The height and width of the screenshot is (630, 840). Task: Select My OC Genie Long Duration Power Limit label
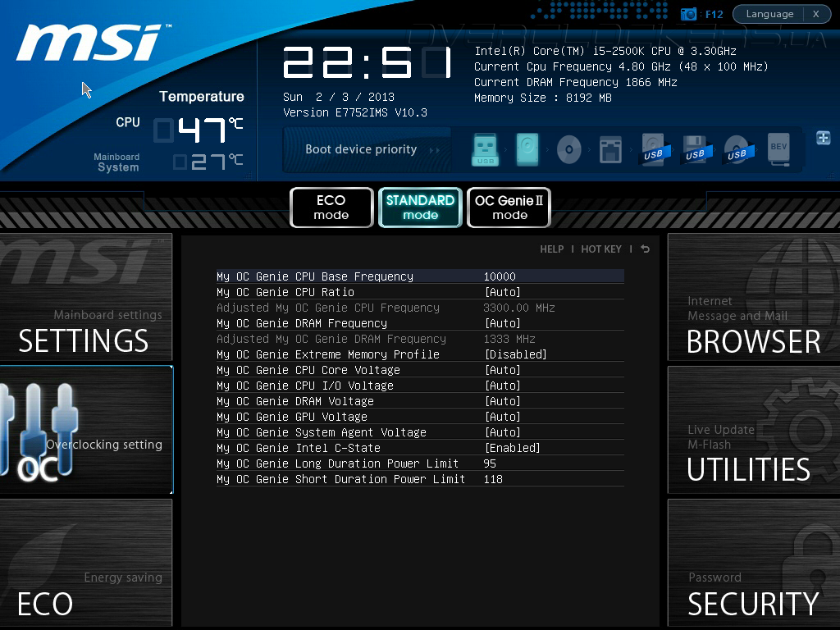click(337, 463)
